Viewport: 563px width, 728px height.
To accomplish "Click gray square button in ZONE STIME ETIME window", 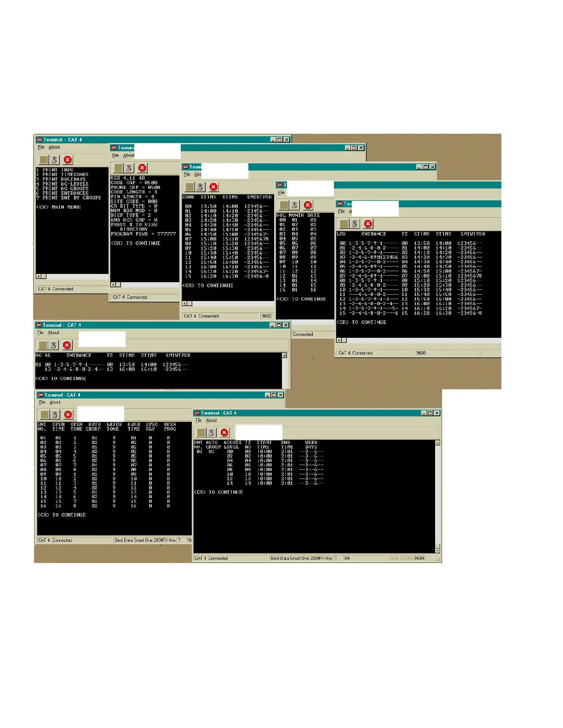I will 190,187.
